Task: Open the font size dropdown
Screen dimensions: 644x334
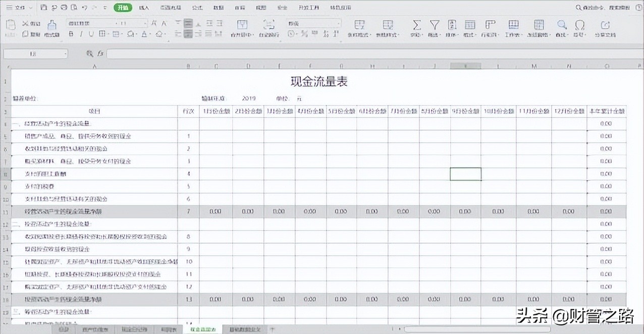Action: click(146, 22)
